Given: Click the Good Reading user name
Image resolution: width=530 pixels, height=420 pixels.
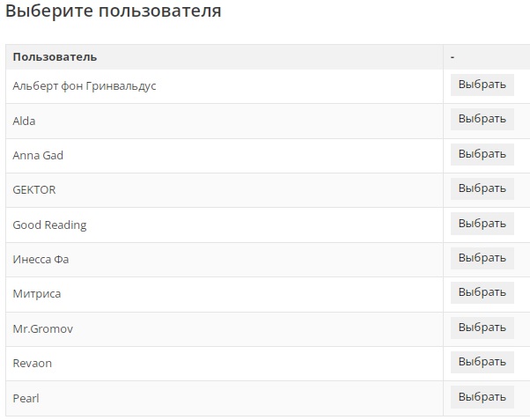Looking at the screenshot, I should 49,225.
